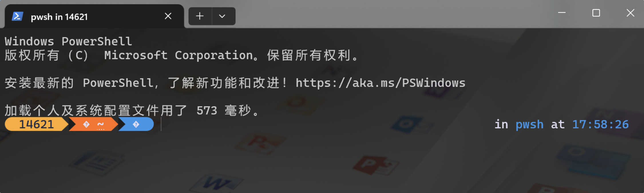Click the blue prompt segment glyph
Screen dimensions: 644x193
tap(136, 124)
